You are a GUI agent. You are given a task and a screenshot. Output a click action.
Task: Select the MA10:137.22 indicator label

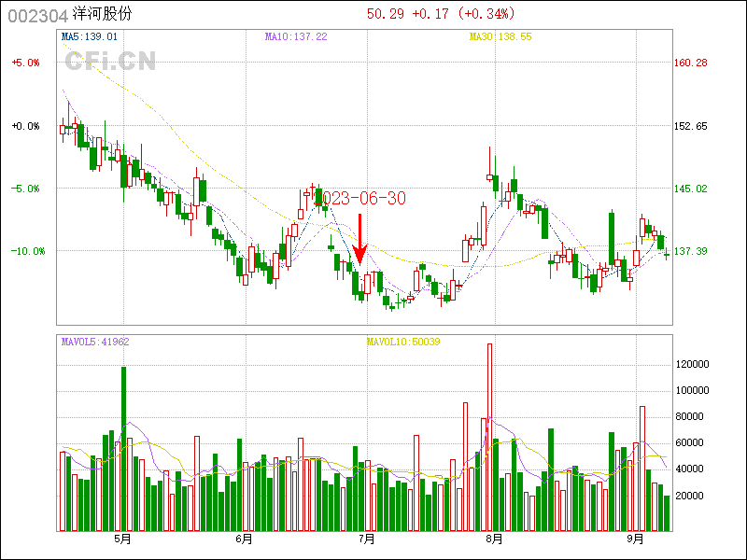295,36
